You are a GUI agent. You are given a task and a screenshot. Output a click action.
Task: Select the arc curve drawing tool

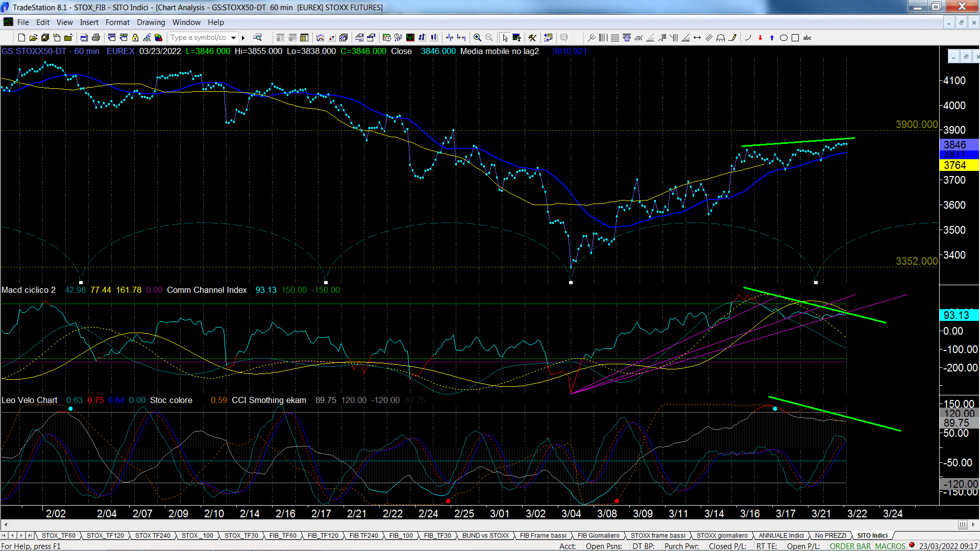tap(748, 38)
